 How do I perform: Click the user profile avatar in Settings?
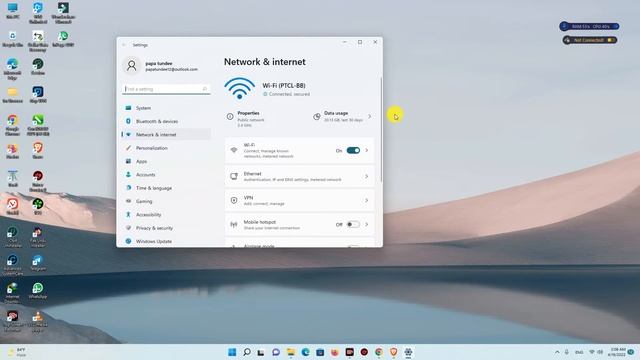(131, 66)
